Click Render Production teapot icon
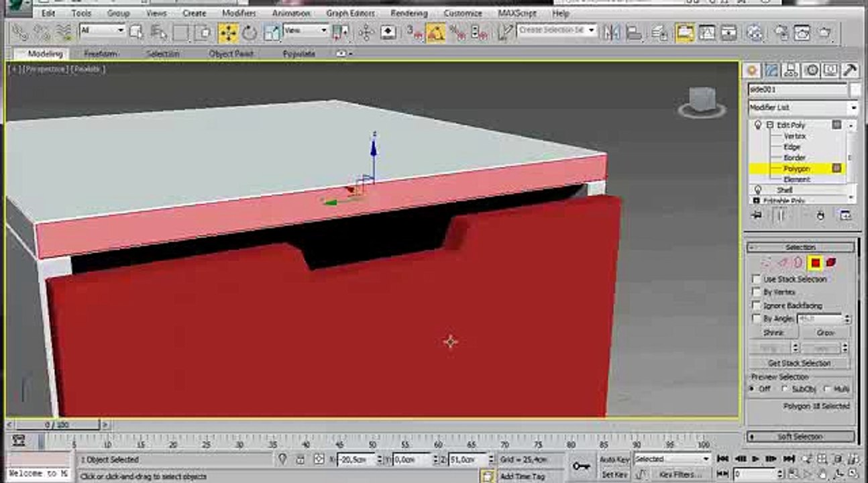This screenshot has width=868, height=483. click(x=824, y=32)
